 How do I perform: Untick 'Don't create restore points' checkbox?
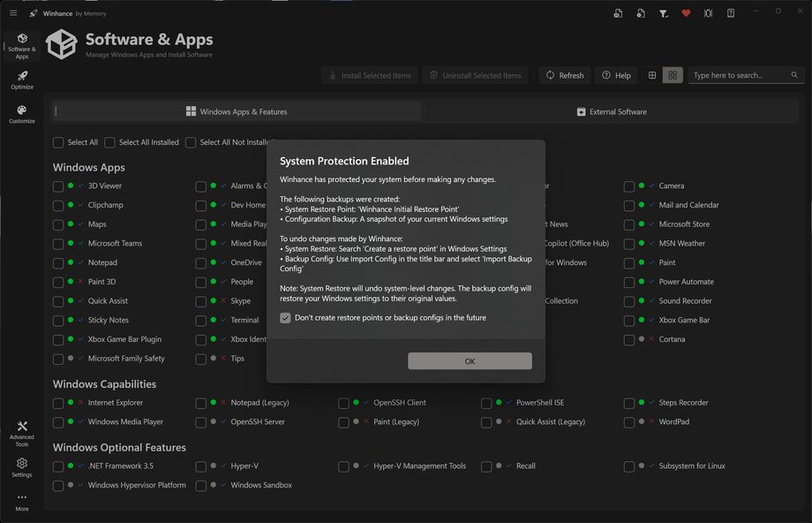(x=285, y=318)
